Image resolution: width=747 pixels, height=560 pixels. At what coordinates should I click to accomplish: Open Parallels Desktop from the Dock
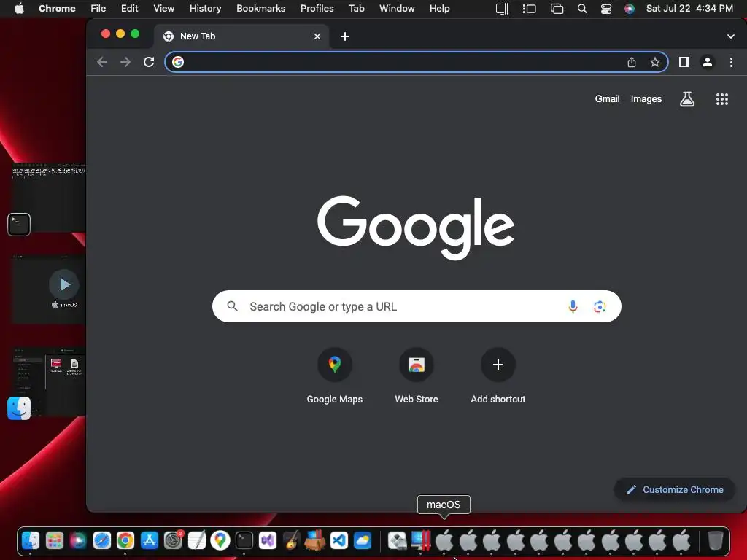421,540
